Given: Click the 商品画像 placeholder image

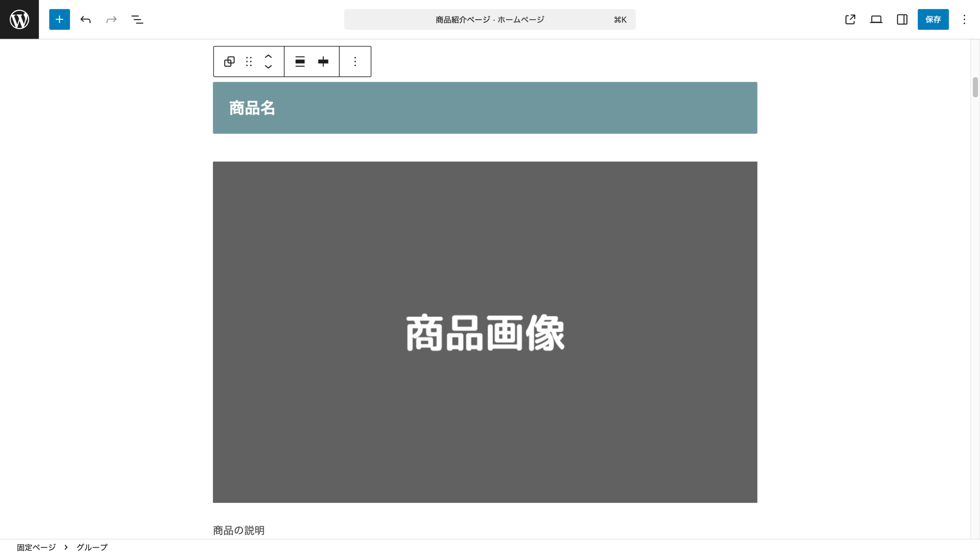Looking at the screenshot, I should pos(485,332).
